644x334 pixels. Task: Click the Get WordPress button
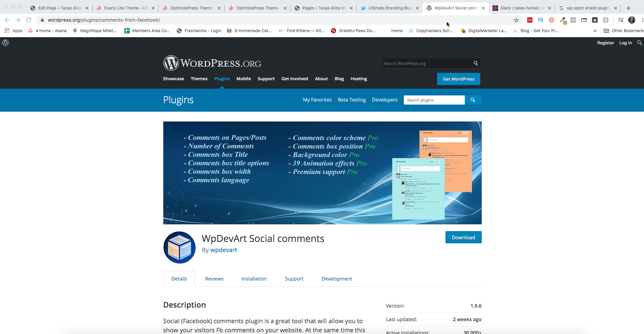[459, 79]
